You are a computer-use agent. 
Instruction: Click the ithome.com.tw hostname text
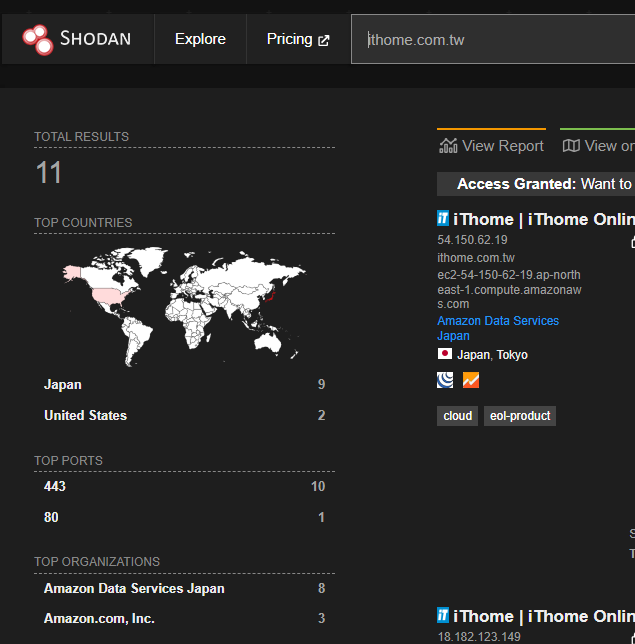coord(476,258)
